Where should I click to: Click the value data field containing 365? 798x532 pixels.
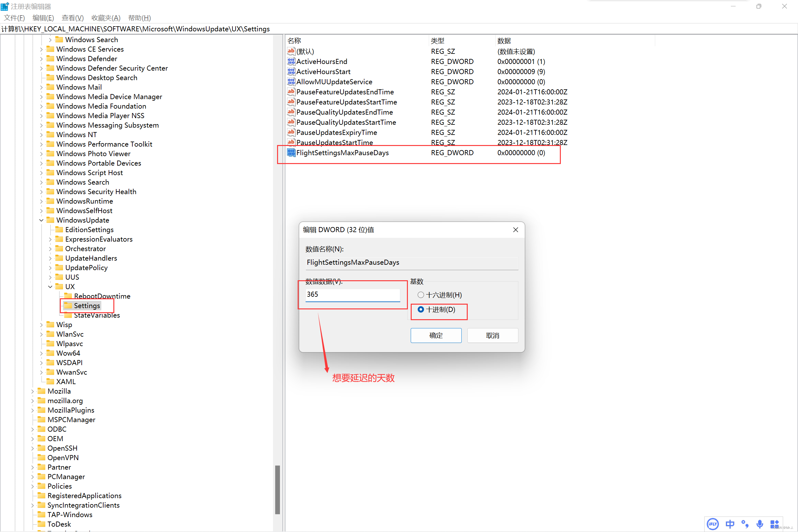click(352, 294)
